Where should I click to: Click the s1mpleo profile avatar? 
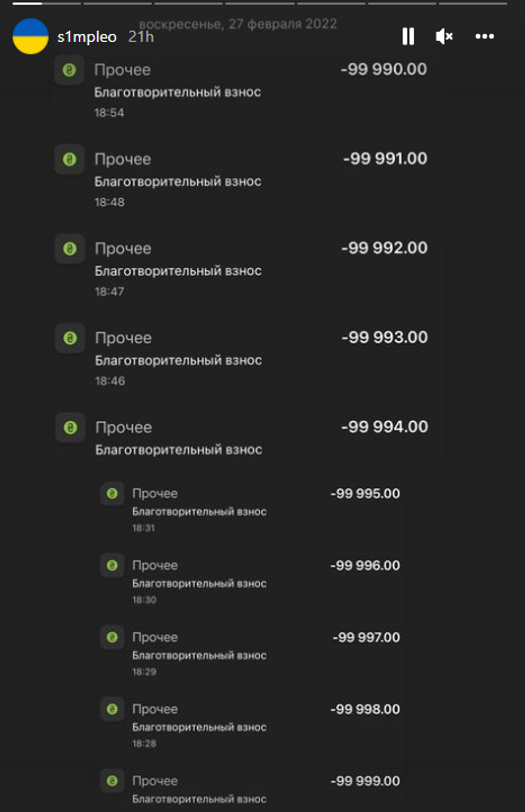tap(31, 36)
